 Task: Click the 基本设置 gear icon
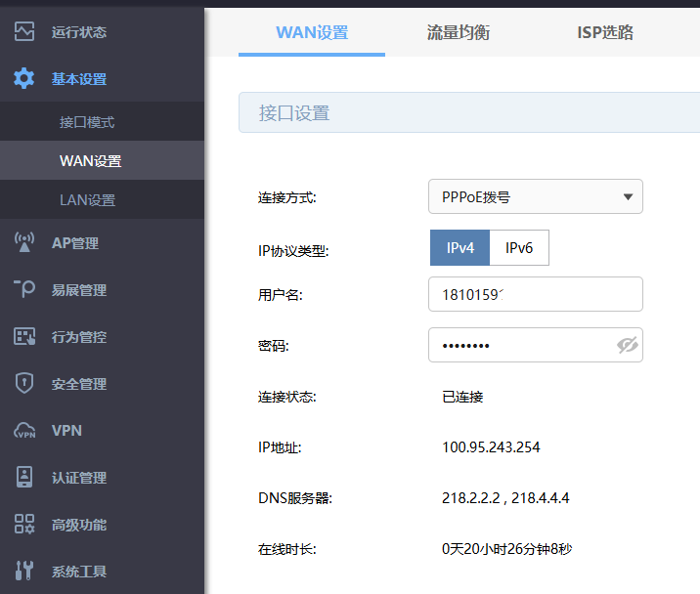(24, 79)
